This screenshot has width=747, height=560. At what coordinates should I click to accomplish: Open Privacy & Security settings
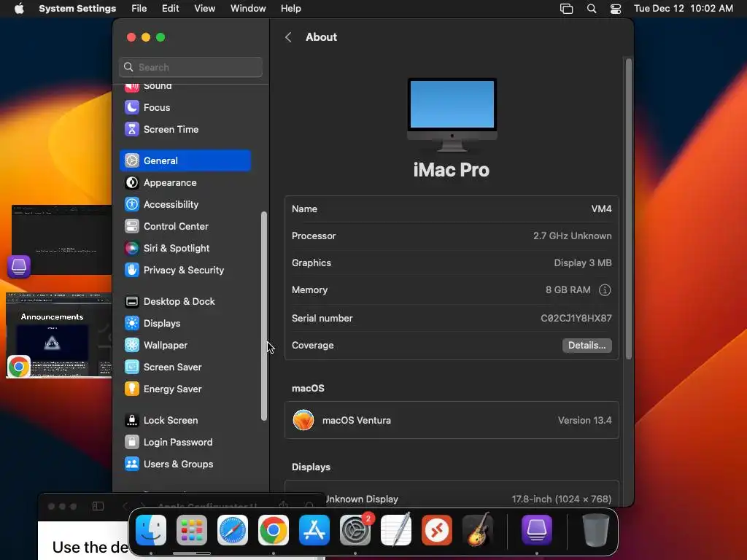[185, 271]
